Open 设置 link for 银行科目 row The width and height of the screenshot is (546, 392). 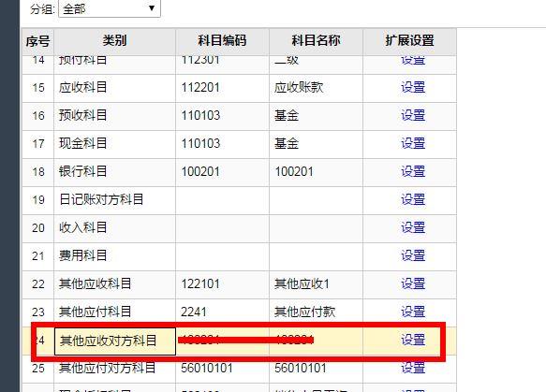pos(413,172)
